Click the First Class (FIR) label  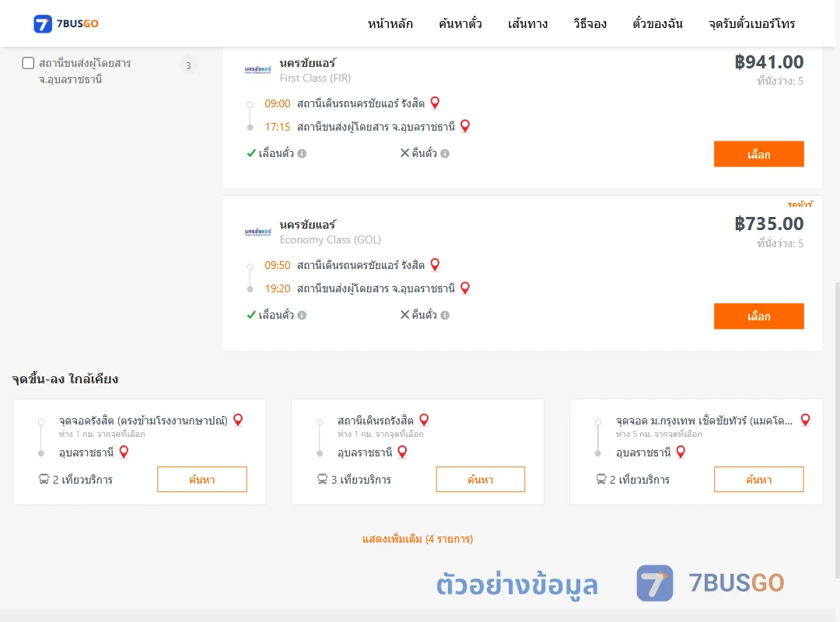pyautogui.click(x=315, y=79)
